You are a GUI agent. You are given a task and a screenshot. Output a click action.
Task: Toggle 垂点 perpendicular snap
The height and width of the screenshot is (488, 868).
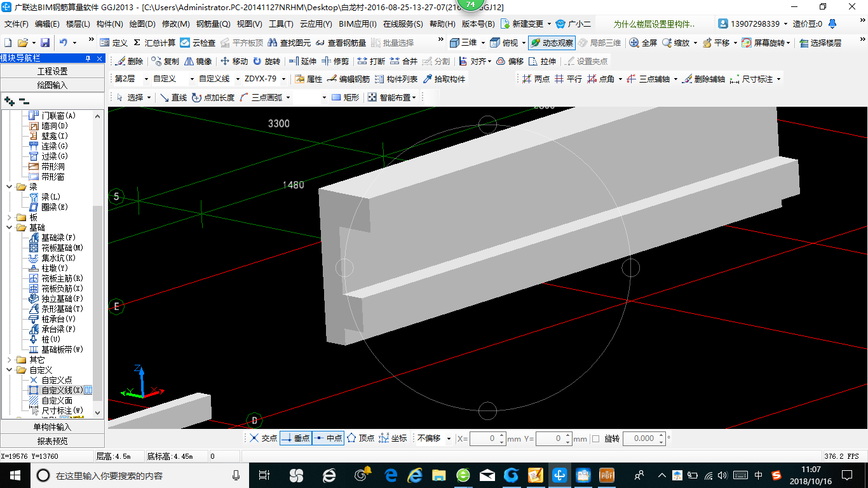(295, 438)
